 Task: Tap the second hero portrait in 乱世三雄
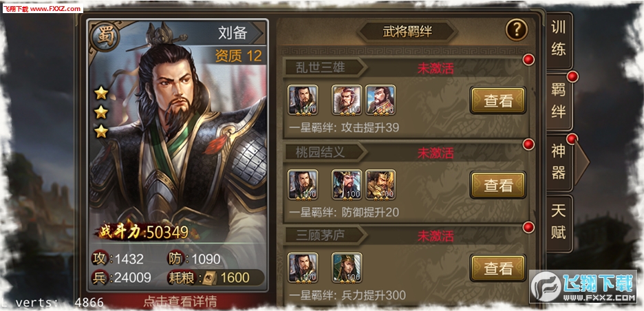347,99
